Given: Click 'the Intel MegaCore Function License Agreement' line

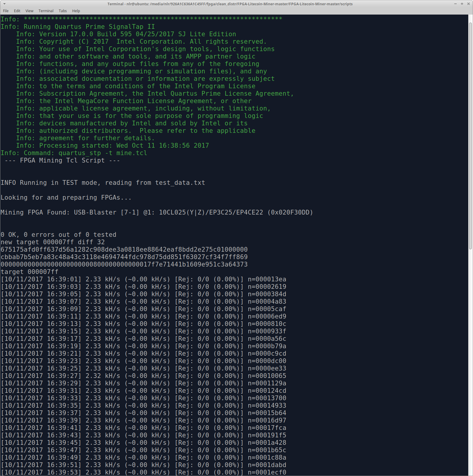Looking at the screenshot, I should [x=134, y=101].
